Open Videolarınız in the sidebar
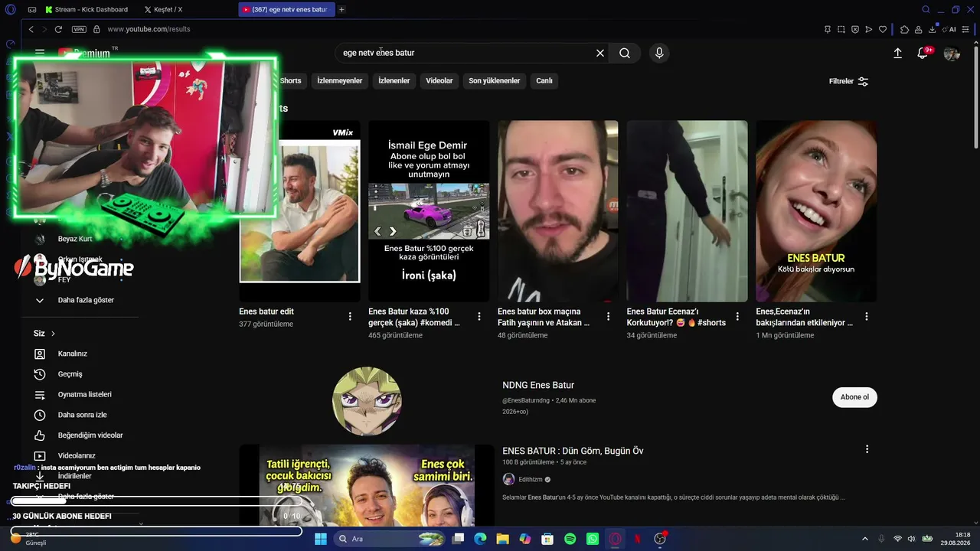 [77, 455]
